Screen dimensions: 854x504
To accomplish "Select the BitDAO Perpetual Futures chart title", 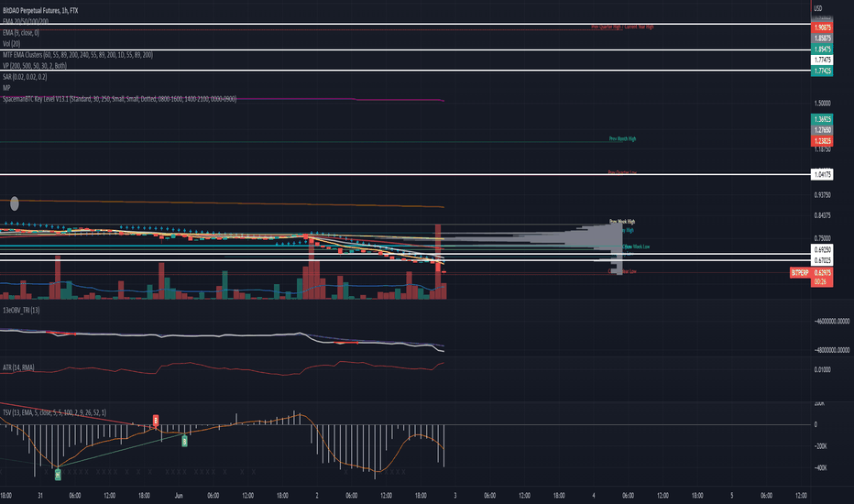I will click(40, 10).
